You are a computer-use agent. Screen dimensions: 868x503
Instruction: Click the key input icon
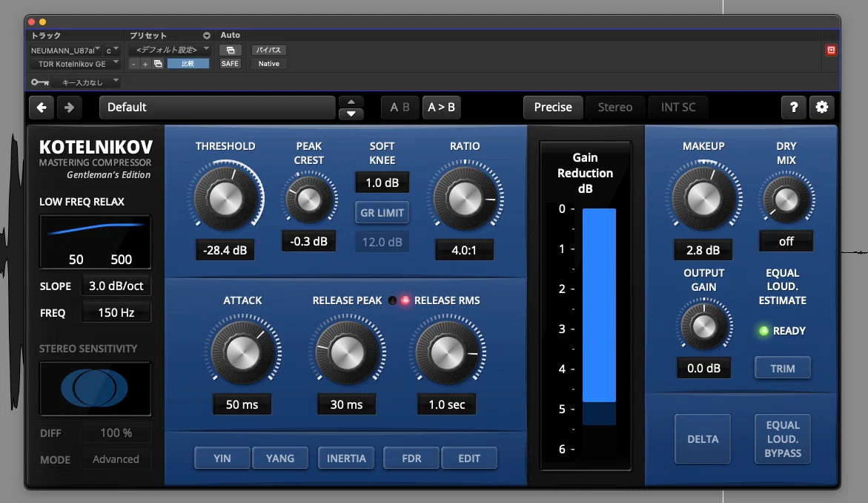[x=40, y=82]
